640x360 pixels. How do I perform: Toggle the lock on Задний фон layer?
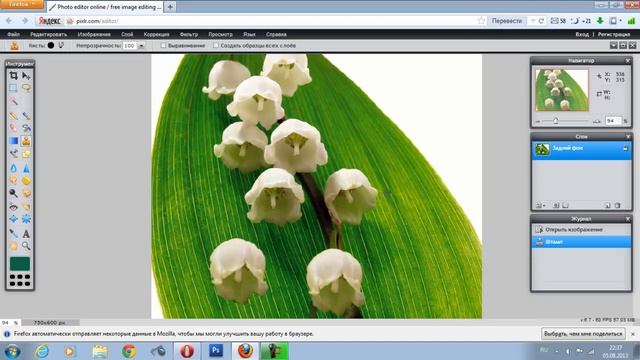tap(625, 149)
